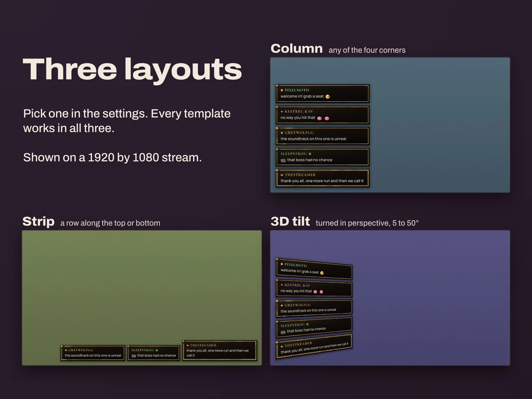Click GREYWOLFGG's diamond badge in the 3D tilt preview

tap(282, 305)
